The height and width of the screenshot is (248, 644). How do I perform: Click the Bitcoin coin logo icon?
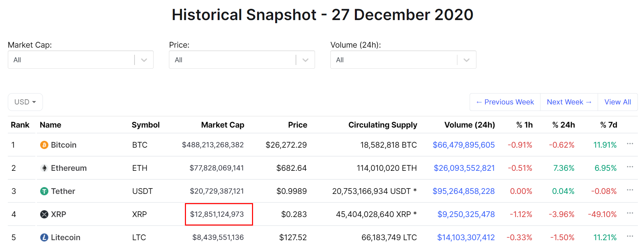point(44,145)
